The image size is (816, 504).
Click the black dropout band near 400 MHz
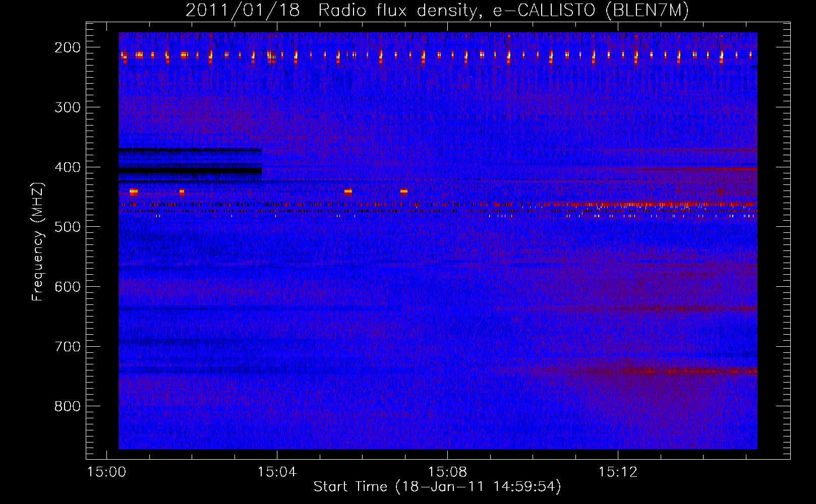(190, 171)
